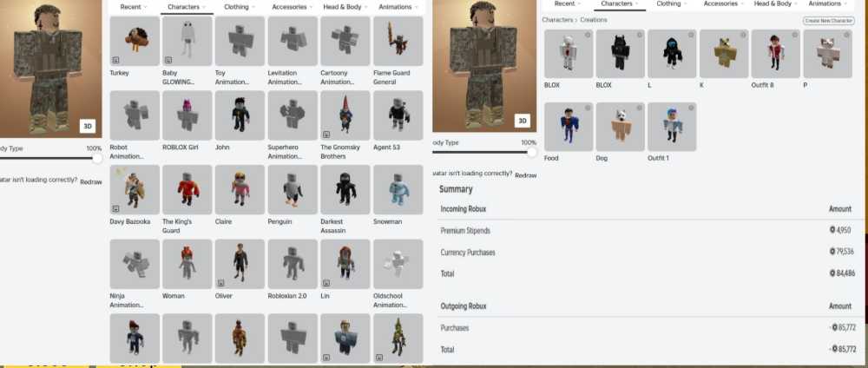Click the Incoming Robux section heading

[x=463, y=209]
